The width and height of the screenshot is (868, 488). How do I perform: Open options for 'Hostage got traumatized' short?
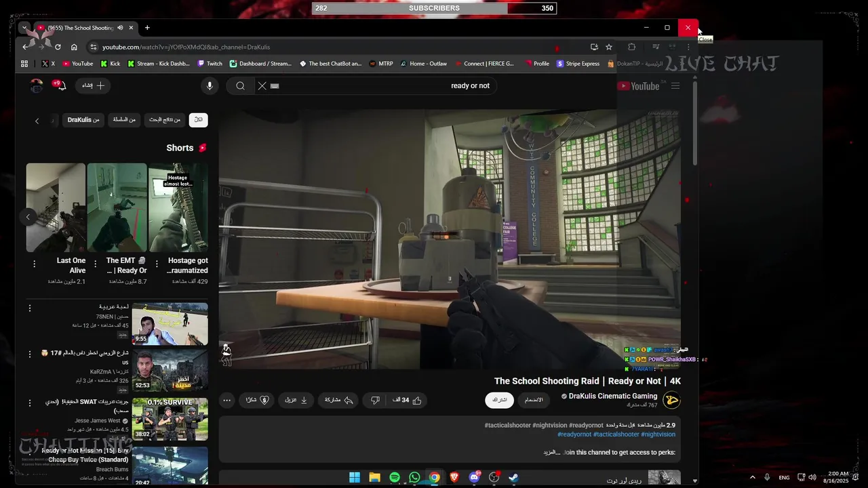[157, 264]
